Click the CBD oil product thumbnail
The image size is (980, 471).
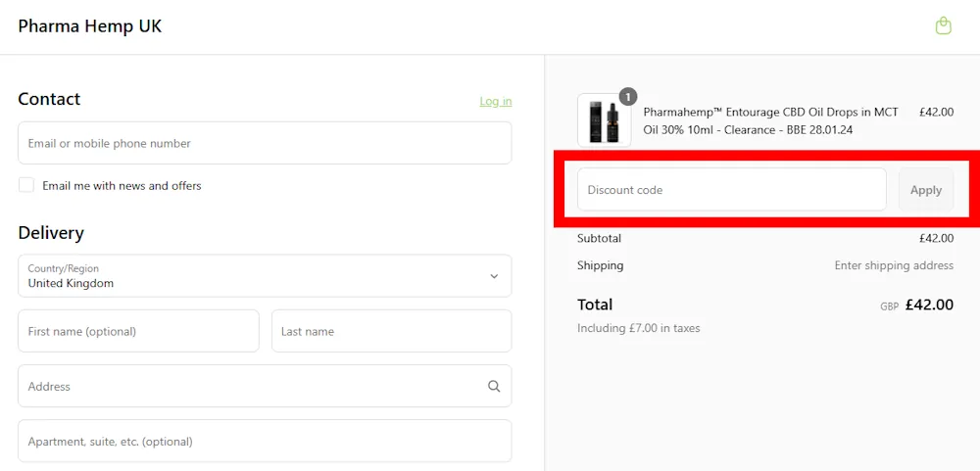[605, 120]
